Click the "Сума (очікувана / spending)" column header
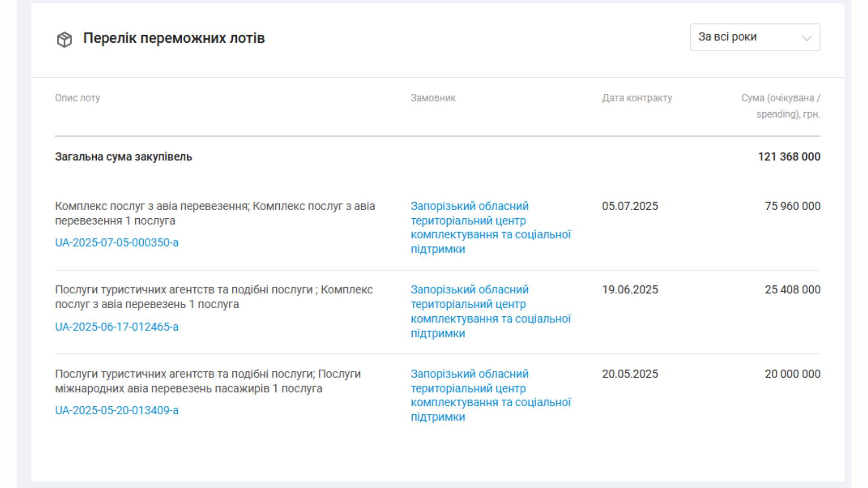 [780, 106]
